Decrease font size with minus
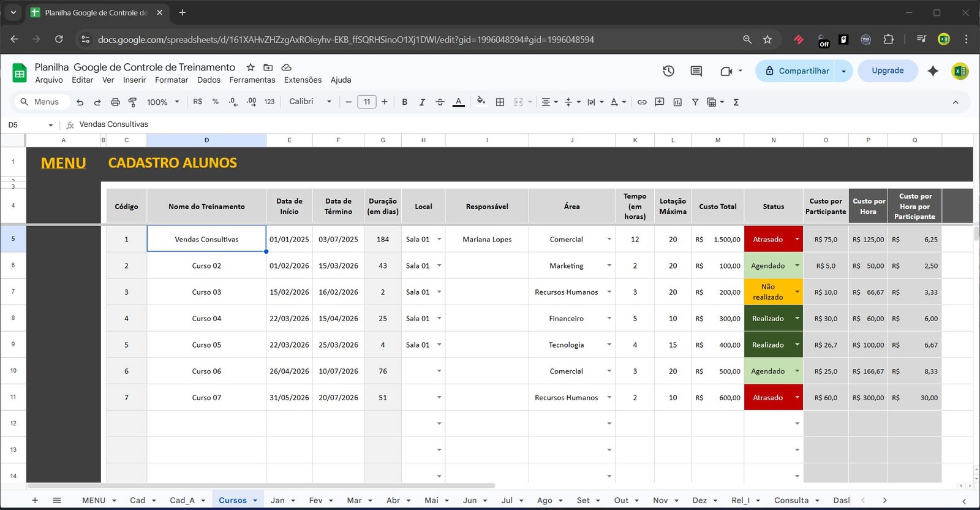The height and width of the screenshot is (510, 980). click(349, 102)
